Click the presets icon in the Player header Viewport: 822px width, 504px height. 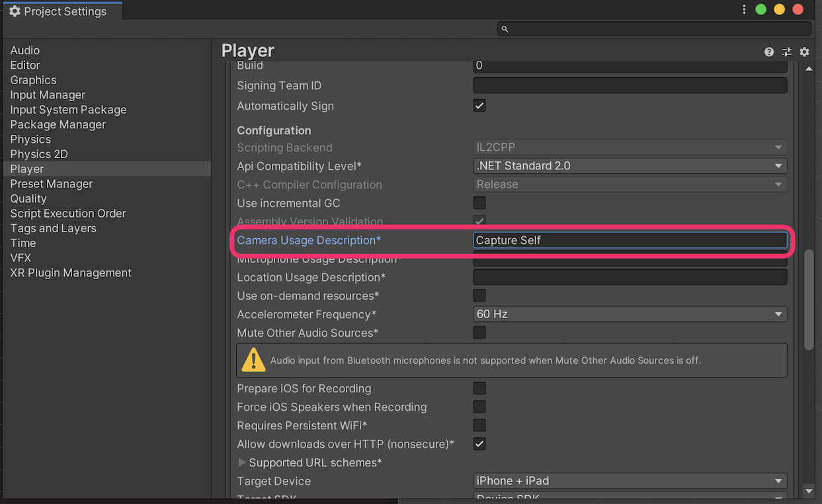(x=787, y=51)
